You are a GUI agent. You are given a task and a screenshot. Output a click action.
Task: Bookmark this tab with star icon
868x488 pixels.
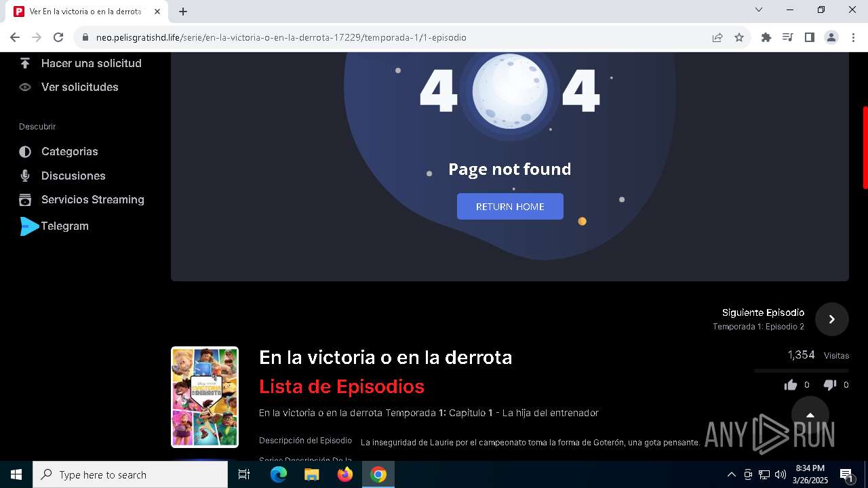[x=739, y=37]
